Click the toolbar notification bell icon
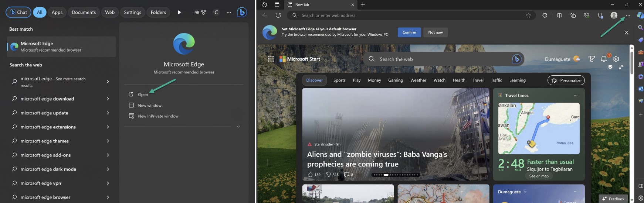The image size is (644, 203). pyautogui.click(x=600, y=15)
